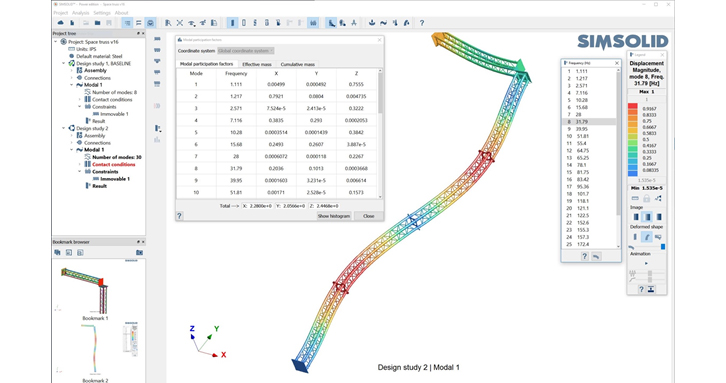Click the cloud icon in main toolbar
This screenshot has height=383, width=726.
tap(61, 23)
